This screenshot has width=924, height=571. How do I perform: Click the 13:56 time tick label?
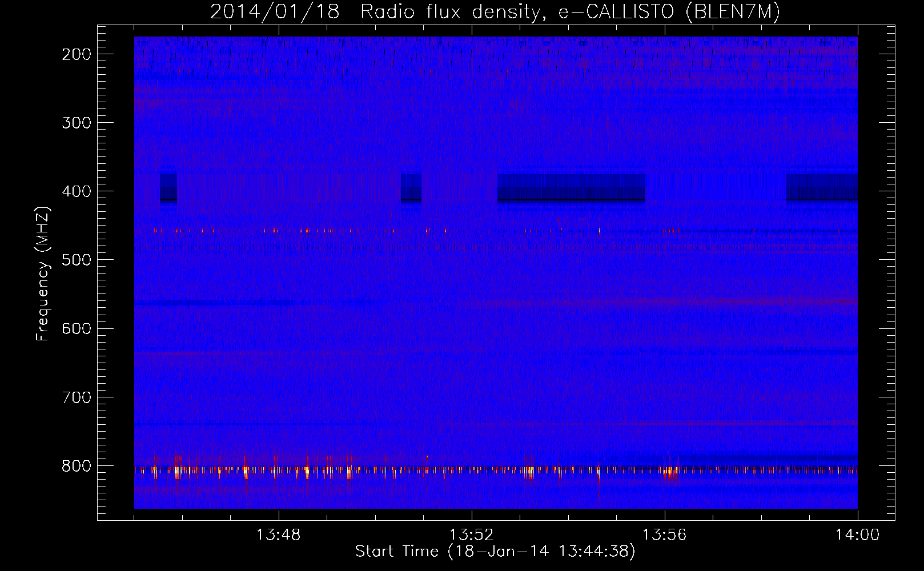[x=665, y=535]
